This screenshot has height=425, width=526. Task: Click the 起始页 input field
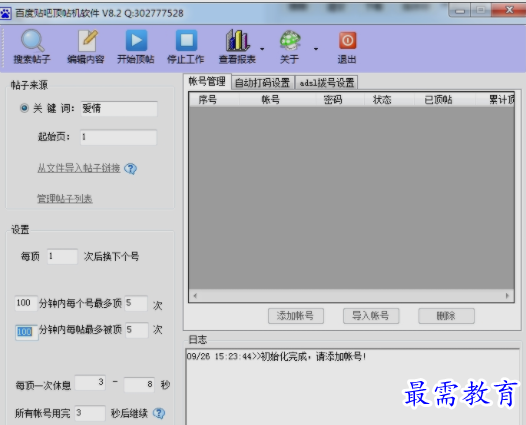118,137
